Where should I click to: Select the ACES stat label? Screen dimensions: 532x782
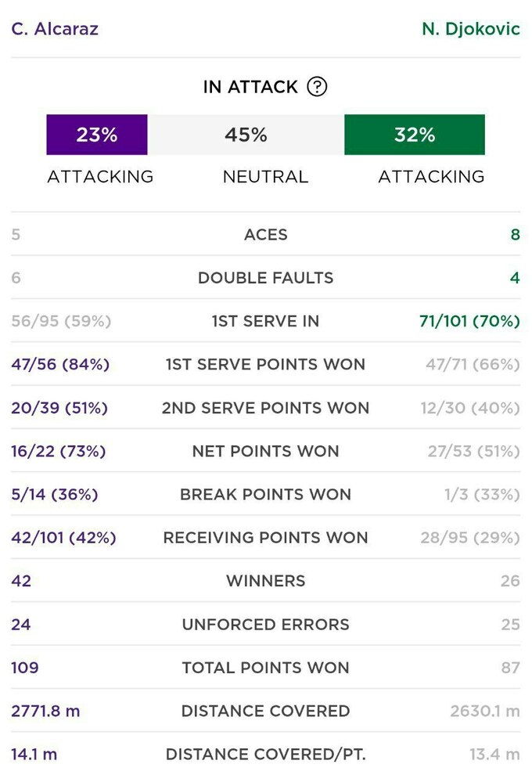click(266, 235)
